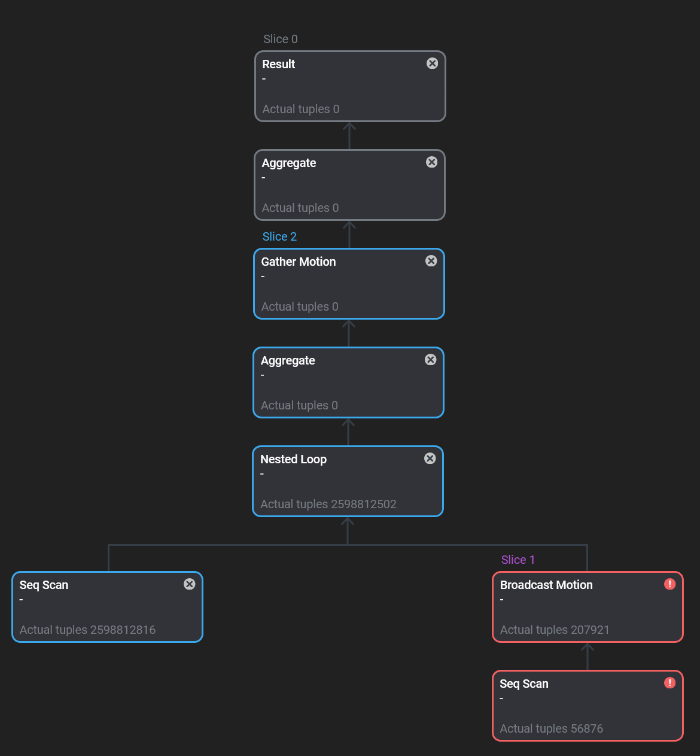Click the close icon on the left Seq Scan node
This screenshot has height=756, width=700.
click(x=189, y=584)
